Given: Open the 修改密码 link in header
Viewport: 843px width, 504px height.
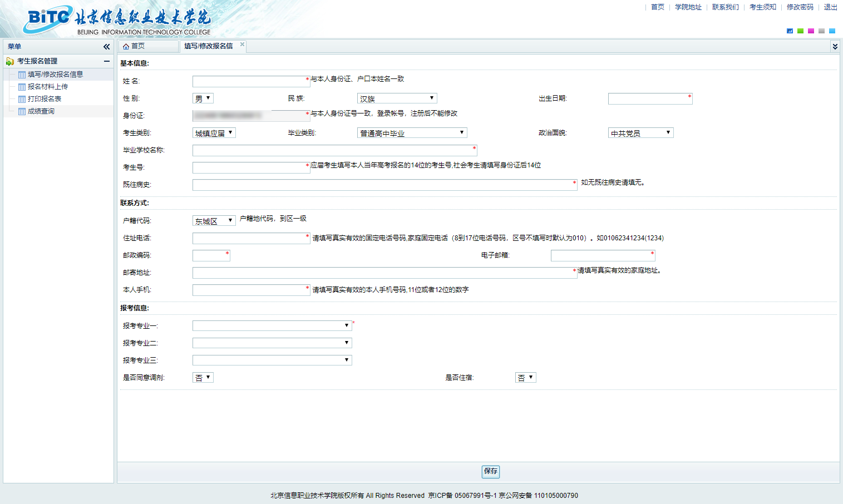Looking at the screenshot, I should 800,7.
